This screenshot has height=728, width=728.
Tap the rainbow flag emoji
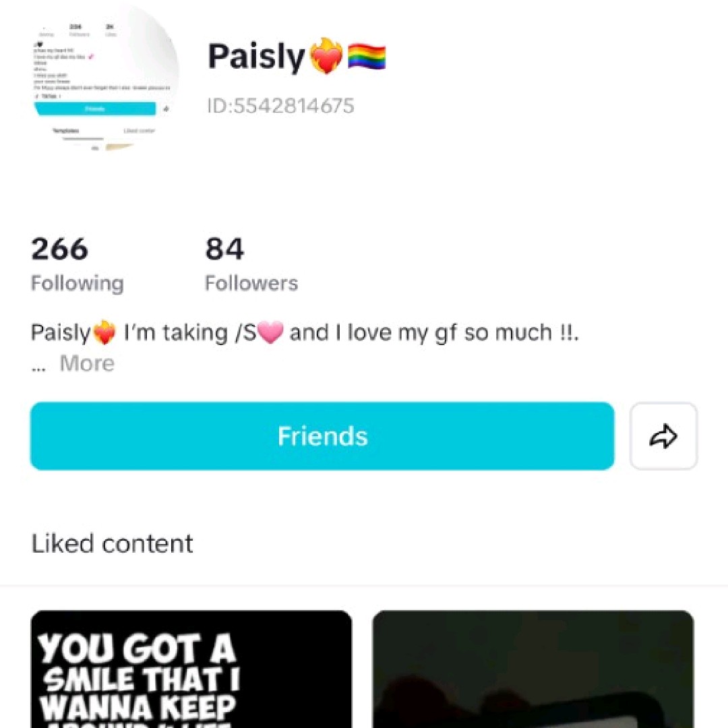tap(367, 56)
